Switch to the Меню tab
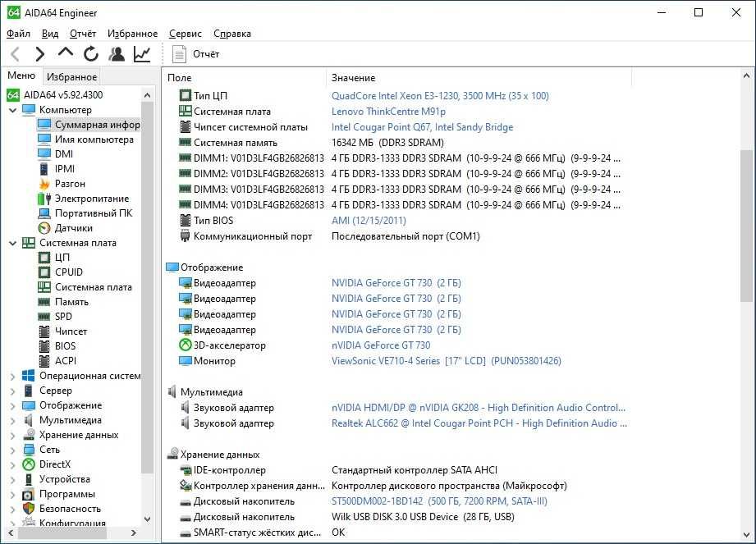Image resolution: width=756 pixels, height=544 pixels. 21,75
